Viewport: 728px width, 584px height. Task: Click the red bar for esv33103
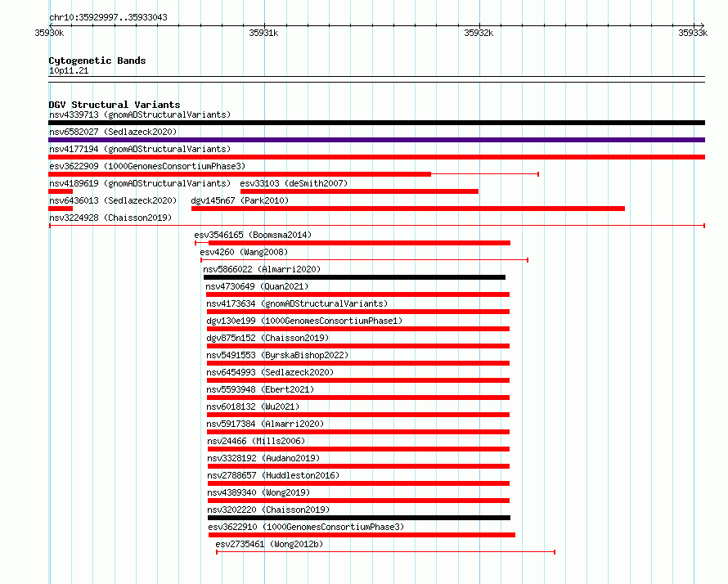point(359,191)
